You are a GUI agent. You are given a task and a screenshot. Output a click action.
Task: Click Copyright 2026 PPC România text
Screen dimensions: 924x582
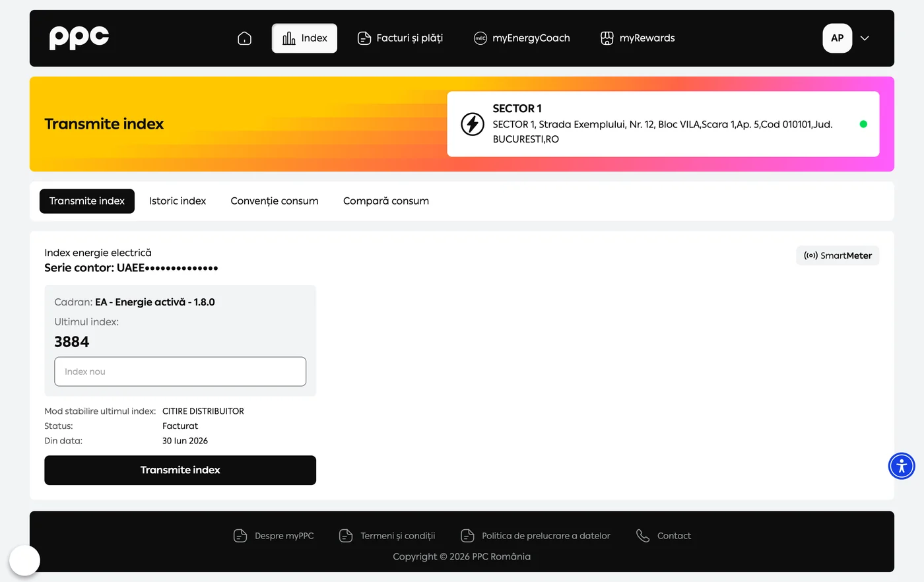462,556
